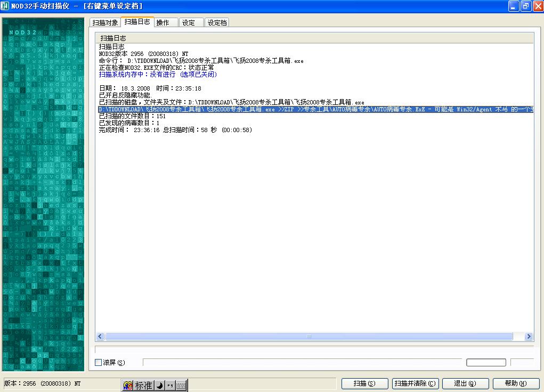The height and width of the screenshot is (392, 544).
Task: Click the line '正在检查NOD32.EXE文件的CRC：状态正常'
Action: (x=157, y=68)
